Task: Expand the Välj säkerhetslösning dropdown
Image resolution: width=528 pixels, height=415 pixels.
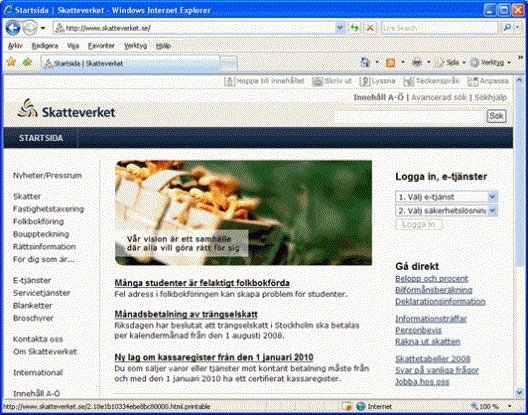Action: (492, 211)
